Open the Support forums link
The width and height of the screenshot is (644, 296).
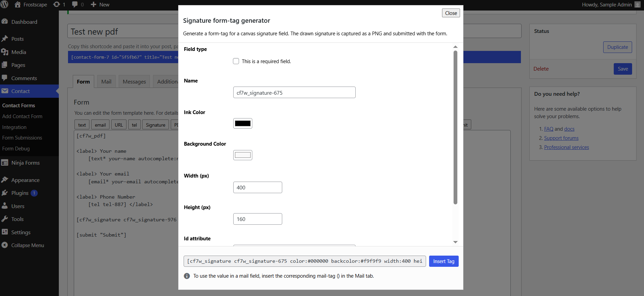tap(561, 138)
